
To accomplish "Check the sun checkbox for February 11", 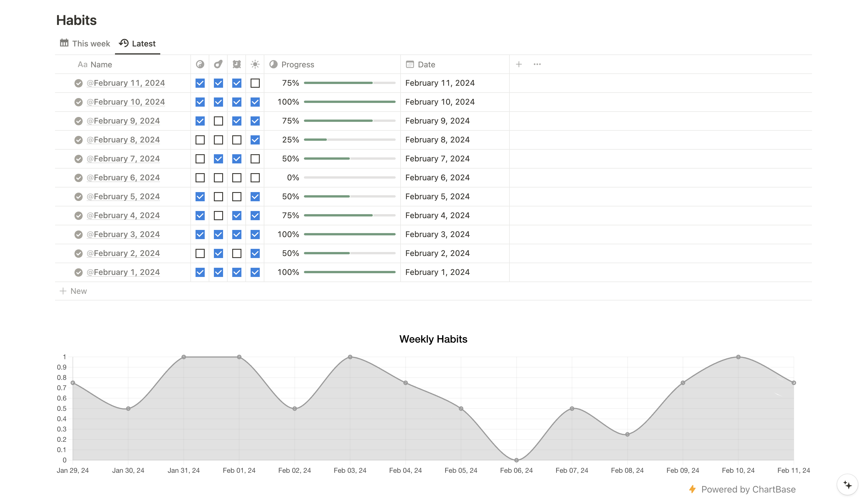I will pos(255,83).
